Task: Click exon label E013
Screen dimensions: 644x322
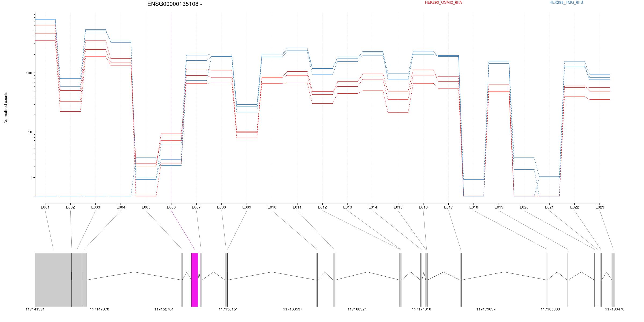Action: (x=348, y=207)
